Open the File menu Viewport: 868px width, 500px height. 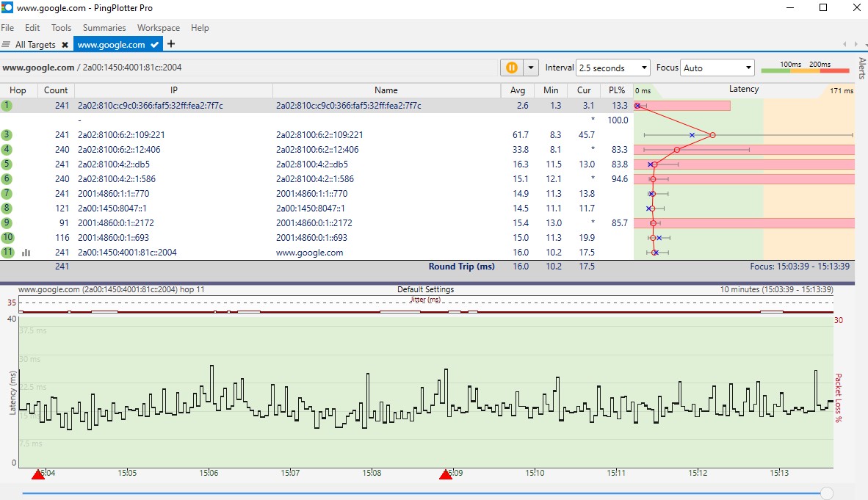[x=7, y=28]
